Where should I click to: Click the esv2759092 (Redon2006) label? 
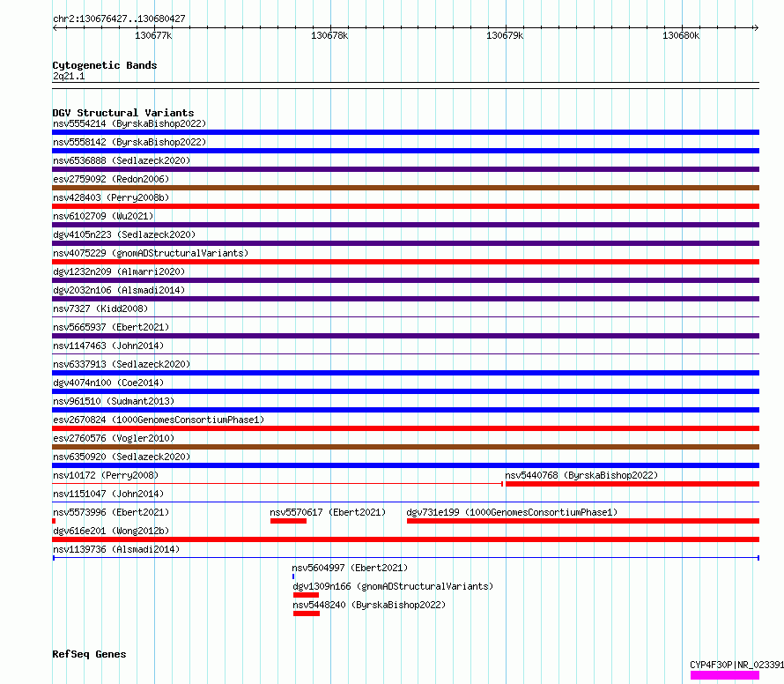(x=111, y=179)
